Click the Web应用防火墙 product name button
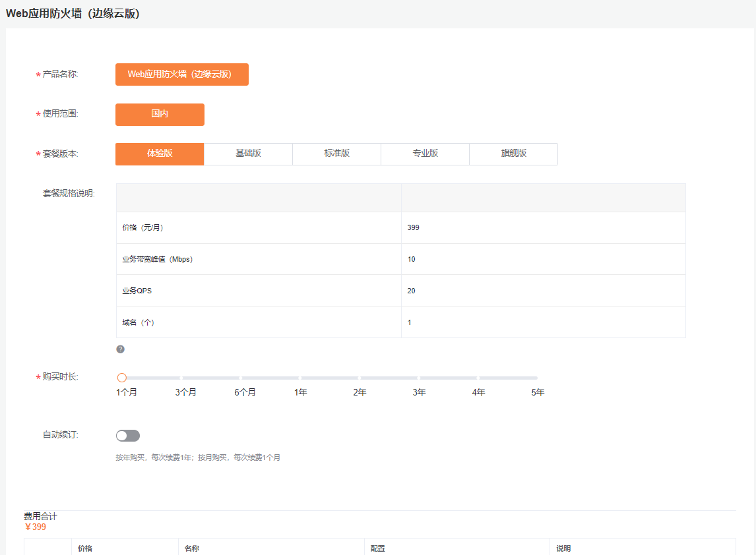Screen dimensions: 756x555 click(181, 74)
